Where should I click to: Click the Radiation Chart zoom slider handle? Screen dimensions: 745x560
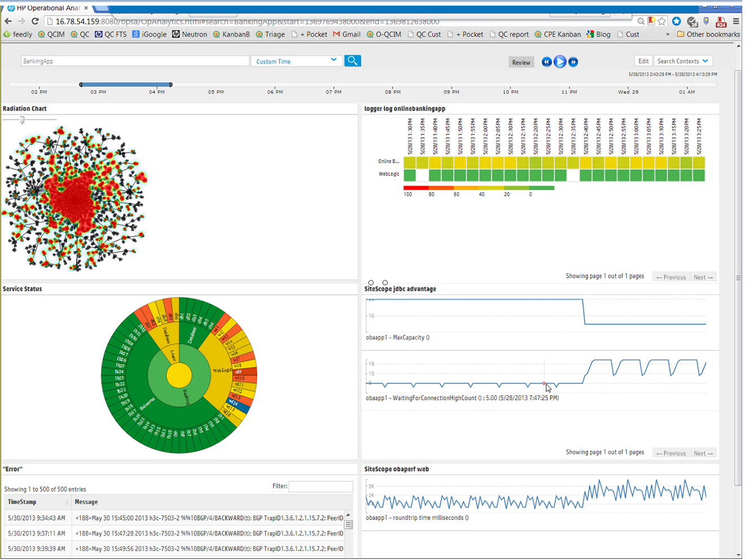(x=23, y=120)
